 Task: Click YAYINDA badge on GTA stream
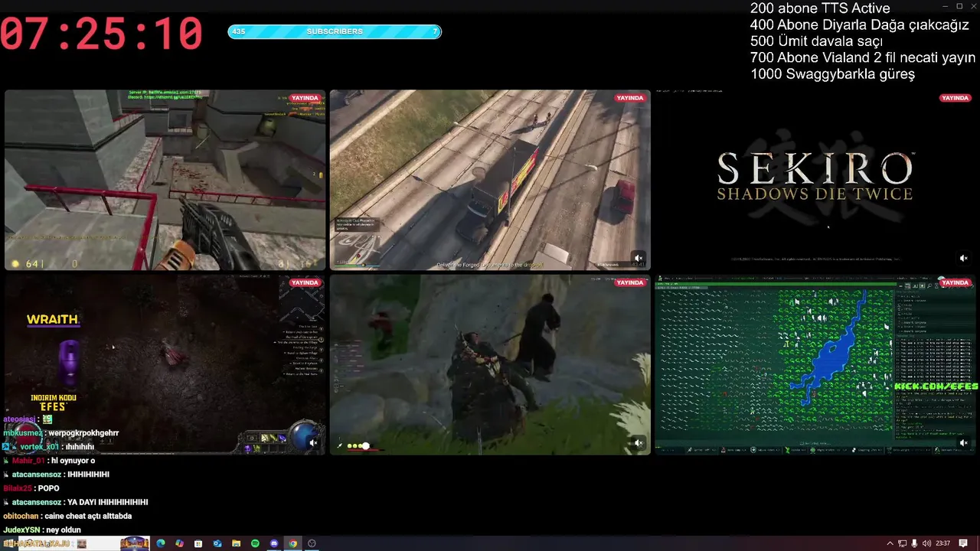point(630,98)
